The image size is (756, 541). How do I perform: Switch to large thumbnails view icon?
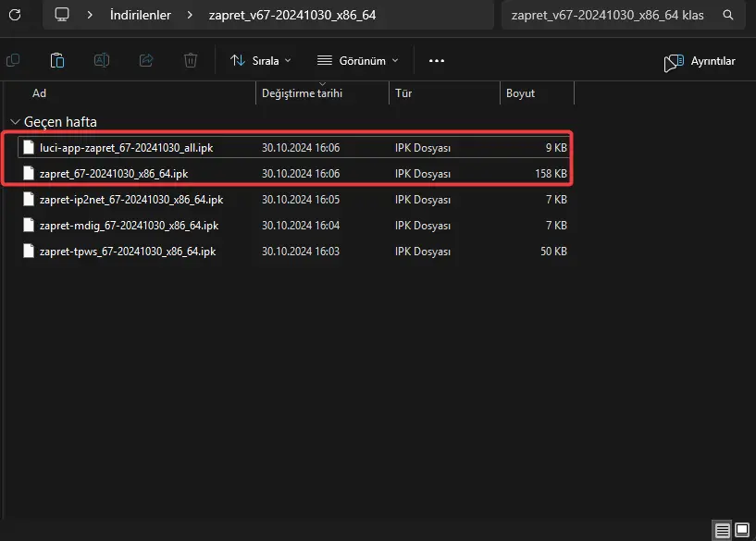coord(742,531)
